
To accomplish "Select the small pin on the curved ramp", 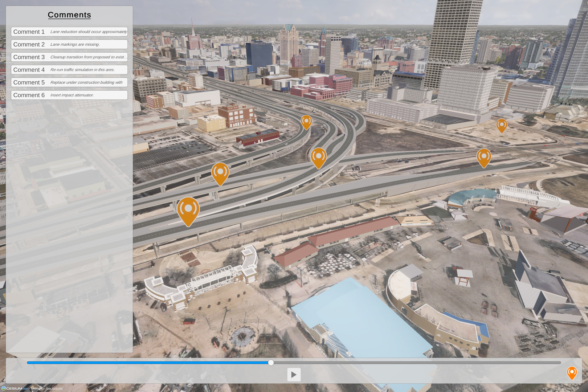I will pyautogui.click(x=306, y=122).
